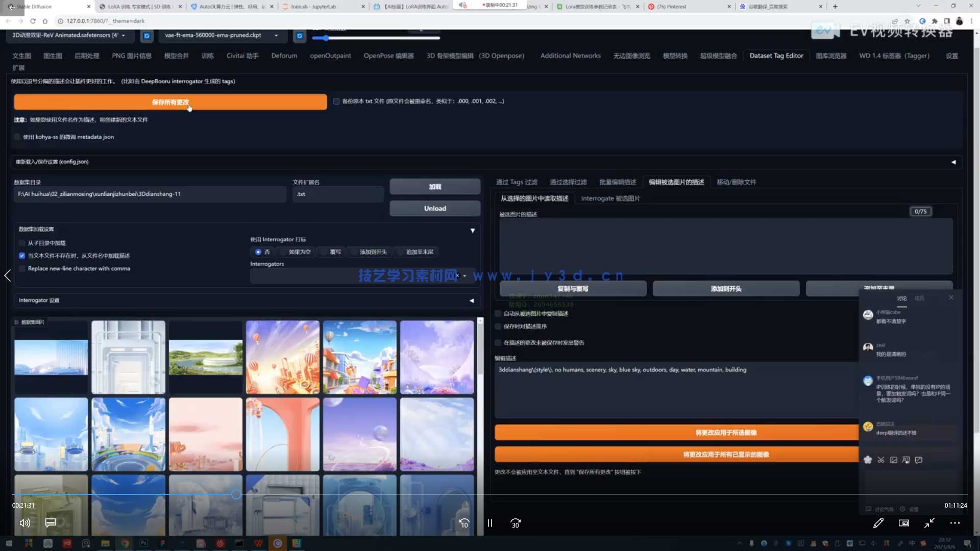
Task: Open subtitles and captions icon
Action: coord(51,523)
